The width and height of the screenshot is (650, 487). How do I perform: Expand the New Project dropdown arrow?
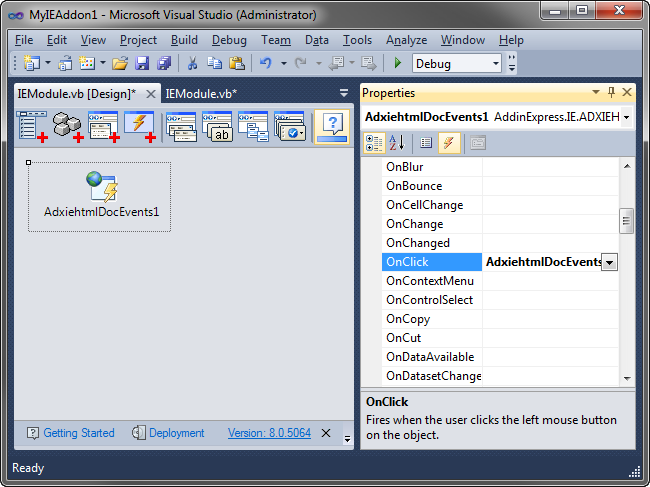tap(48, 63)
